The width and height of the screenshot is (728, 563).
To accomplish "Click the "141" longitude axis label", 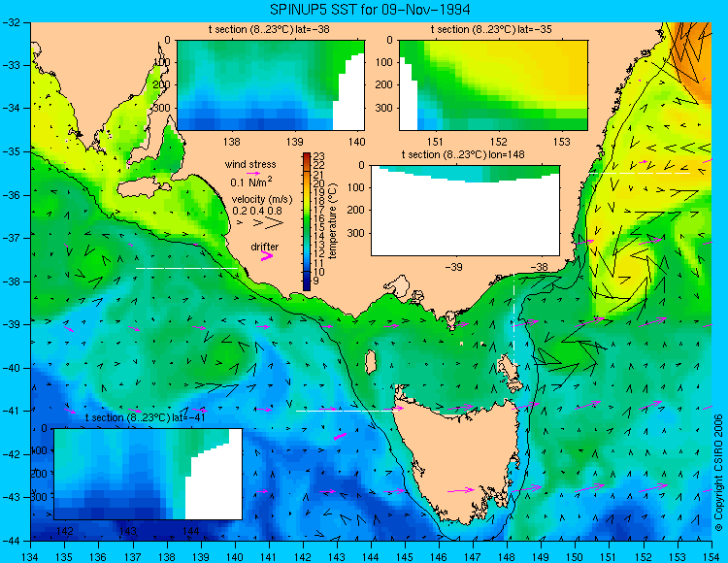I will (268, 557).
